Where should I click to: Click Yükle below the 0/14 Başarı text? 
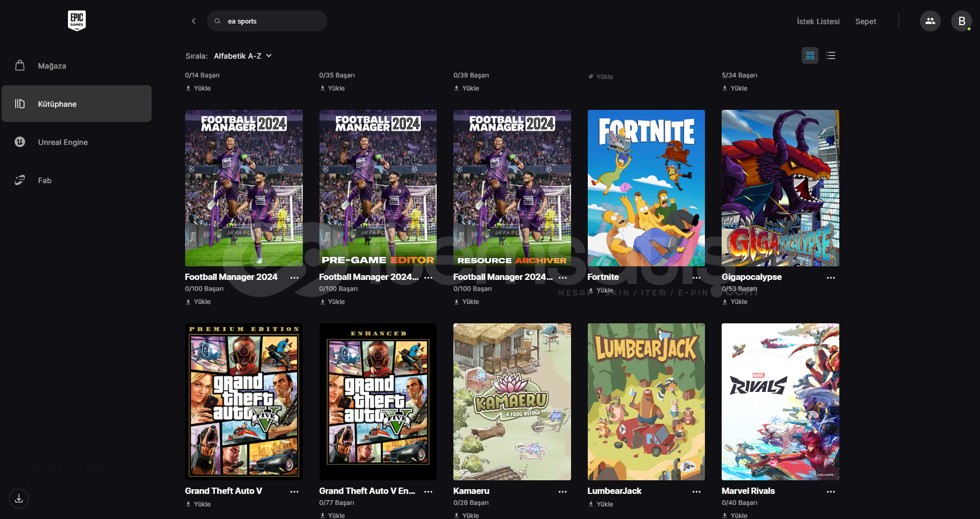coord(198,88)
